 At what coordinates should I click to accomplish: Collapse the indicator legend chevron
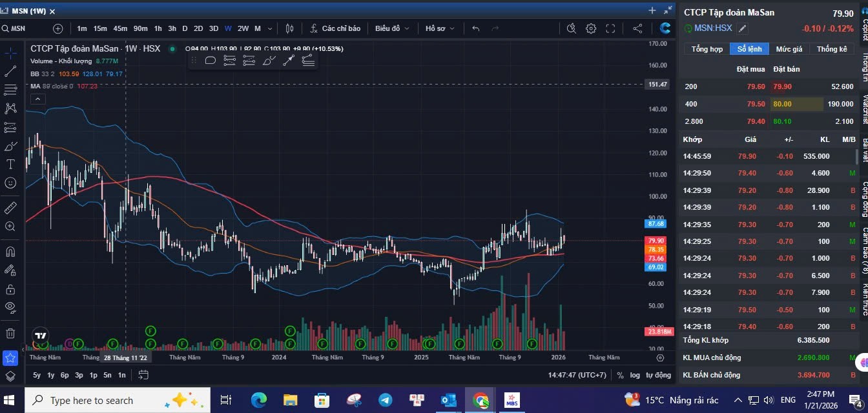(37, 99)
